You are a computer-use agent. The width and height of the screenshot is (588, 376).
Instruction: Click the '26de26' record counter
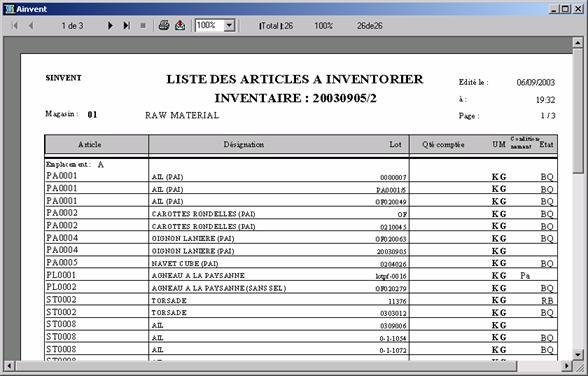[370, 26]
